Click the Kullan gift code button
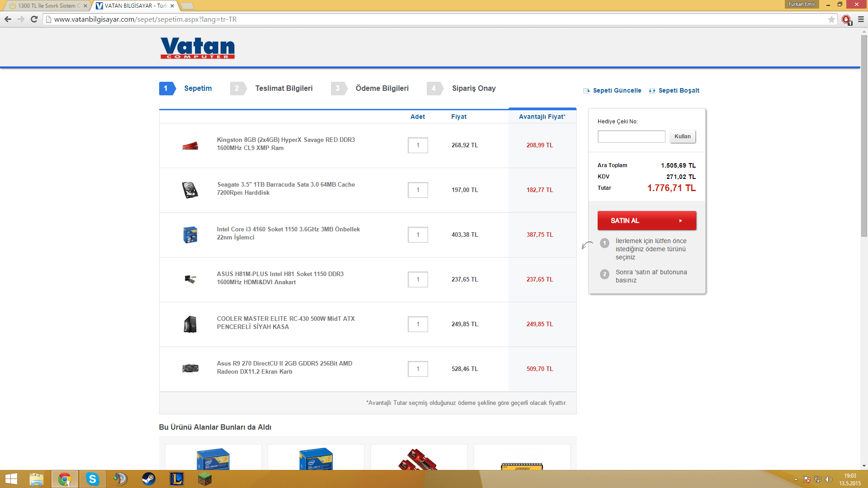868x488 pixels. [x=682, y=136]
